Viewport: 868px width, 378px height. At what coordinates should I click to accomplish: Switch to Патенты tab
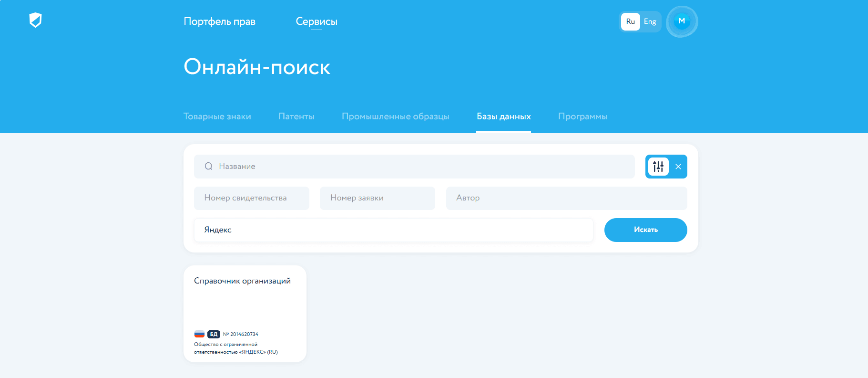pos(296,116)
